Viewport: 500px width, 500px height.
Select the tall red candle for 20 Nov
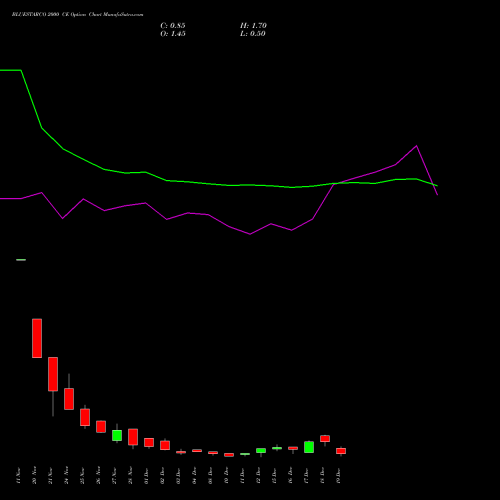(37, 338)
